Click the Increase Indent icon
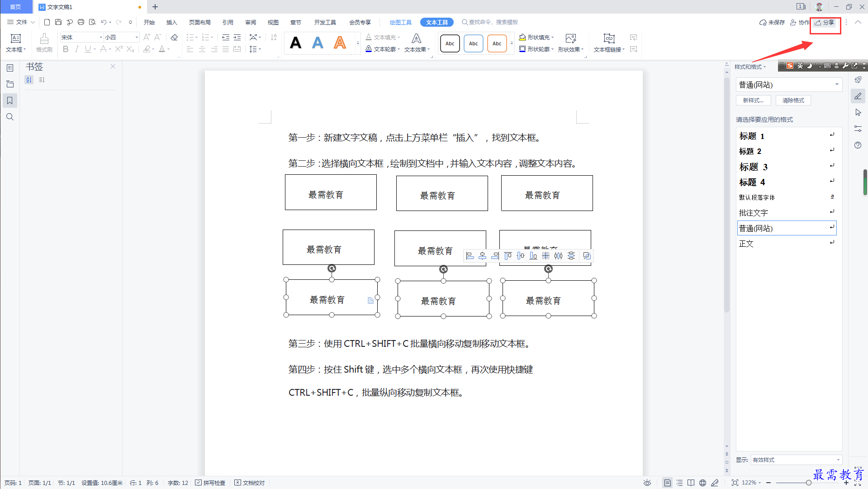868x489 pixels. 237,37
